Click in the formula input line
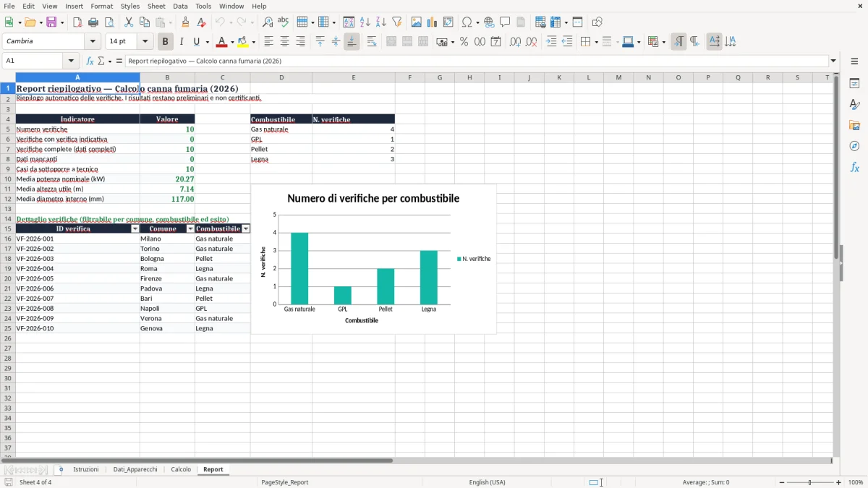This screenshot has height=488, width=868. (x=476, y=61)
